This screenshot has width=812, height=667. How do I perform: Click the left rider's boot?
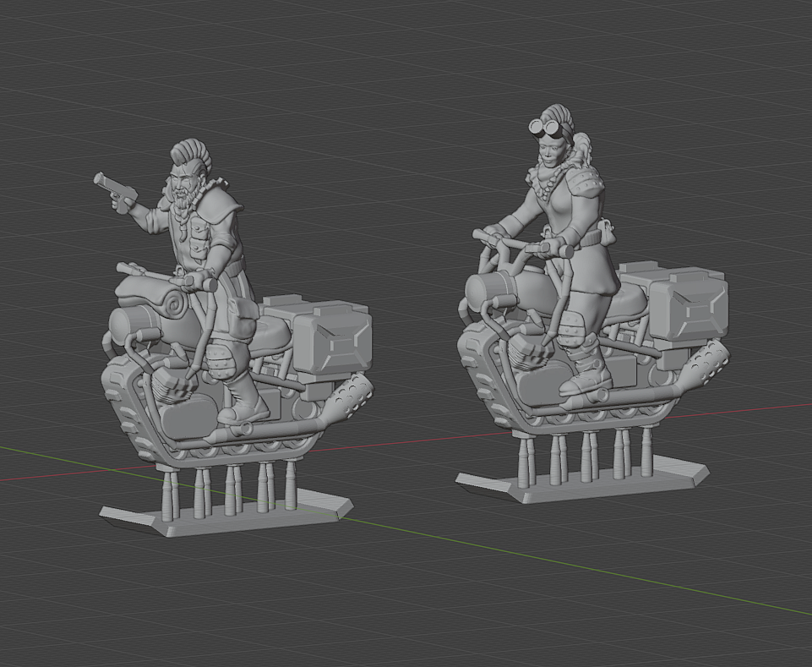[x=245, y=403]
